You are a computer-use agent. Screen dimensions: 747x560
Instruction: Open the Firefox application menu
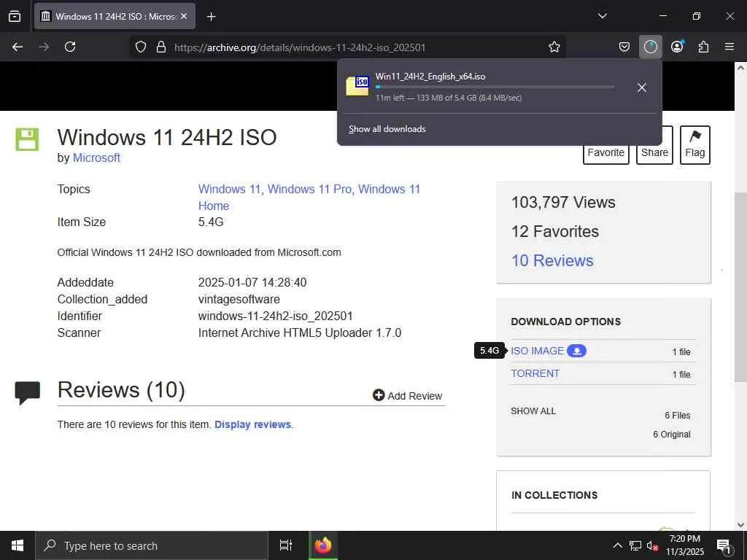729,47
